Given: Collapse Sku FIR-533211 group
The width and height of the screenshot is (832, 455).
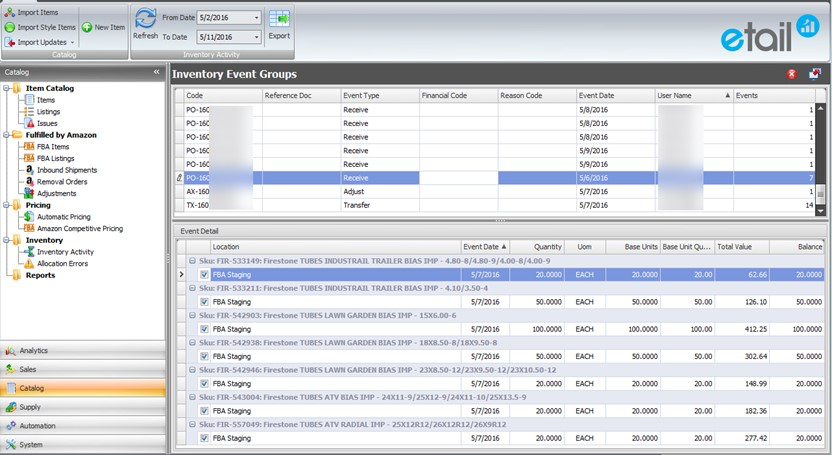Looking at the screenshot, I should tap(193, 288).
